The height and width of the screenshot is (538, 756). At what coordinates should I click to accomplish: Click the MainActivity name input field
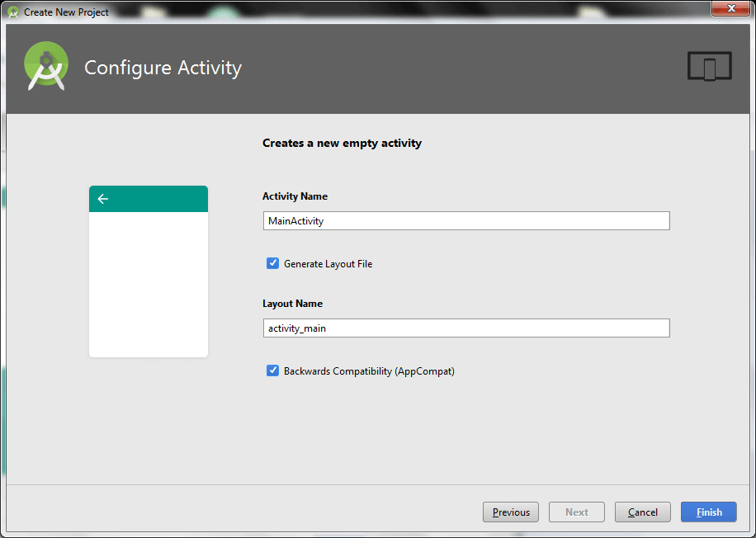[x=465, y=221]
